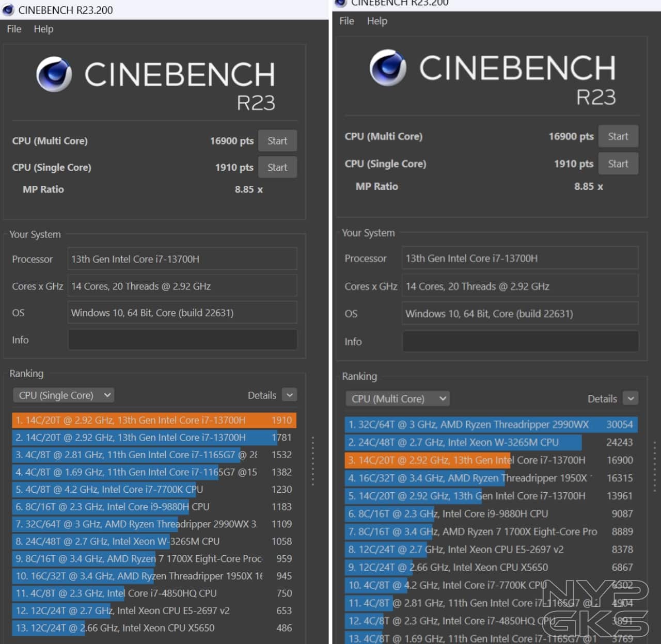The height and width of the screenshot is (644, 661).
Task: Start the CPU (Single Core) test in right window
Action: tap(618, 164)
